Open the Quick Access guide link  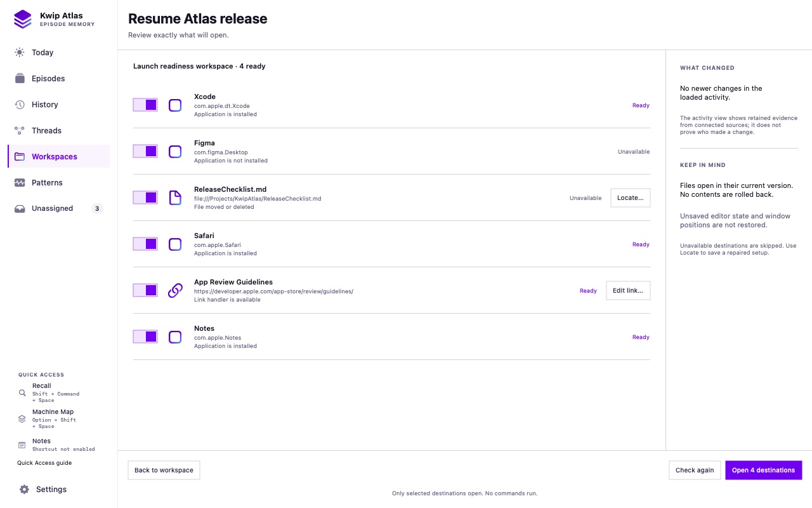tap(44, 463)
